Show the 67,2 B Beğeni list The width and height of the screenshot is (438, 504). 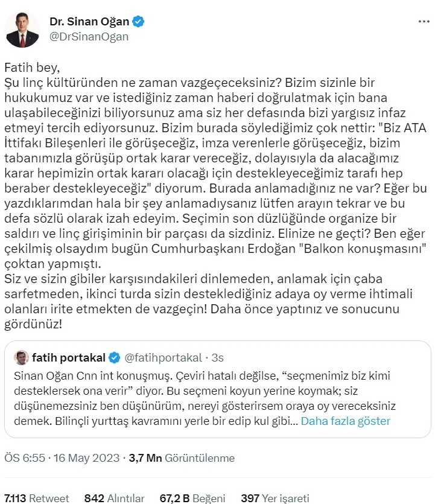coord(192,498)
